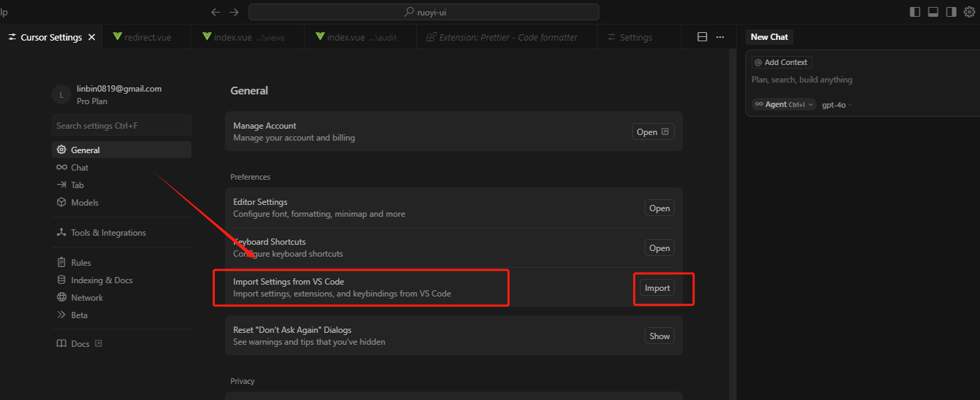Open Manage Account via Open button
The image size is (980, 400).
(653, 131)
